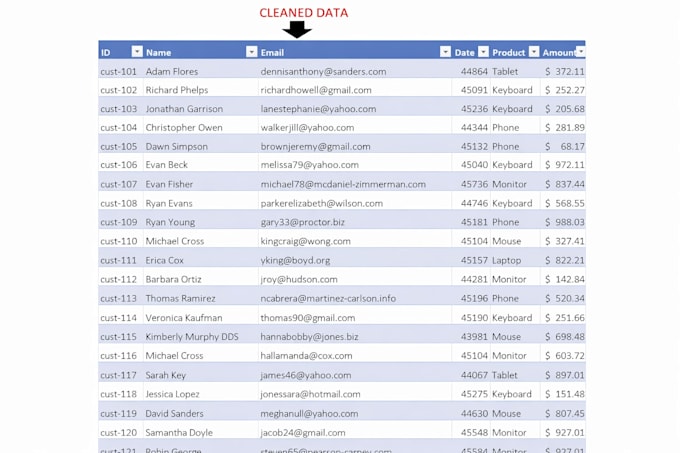The image size is (680, 453).
Task: Select the Product header cell
Action: coord(508,52)
